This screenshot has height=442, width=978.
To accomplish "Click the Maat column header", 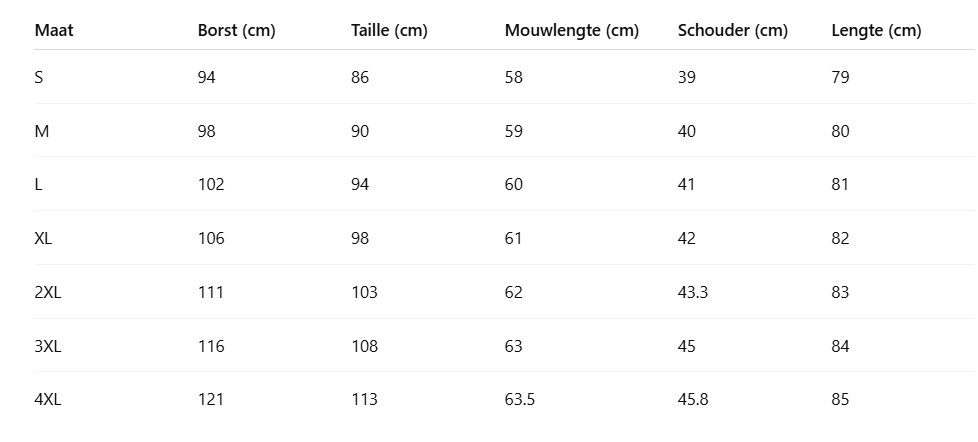I will click(54, 30).
